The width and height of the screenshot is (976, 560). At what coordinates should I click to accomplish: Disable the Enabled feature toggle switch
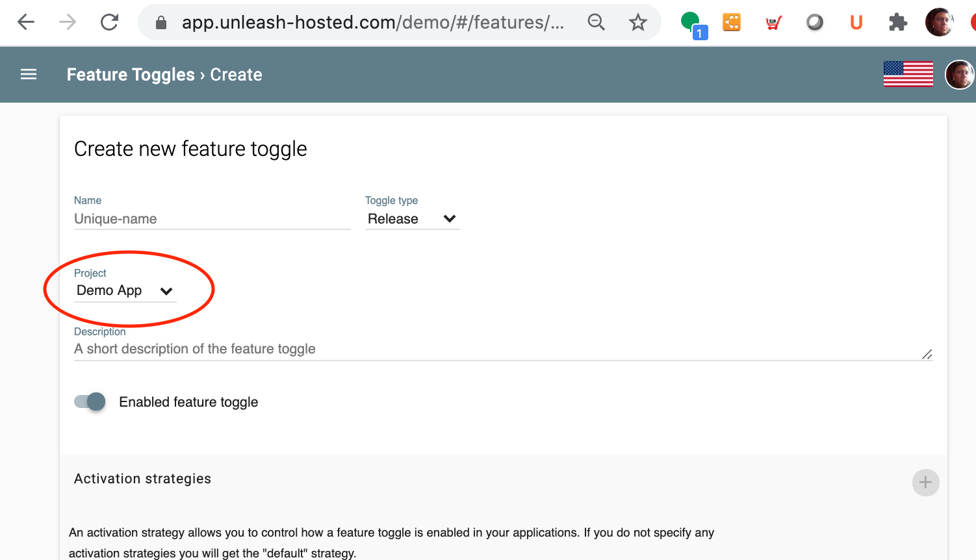[x=90, y=401]
